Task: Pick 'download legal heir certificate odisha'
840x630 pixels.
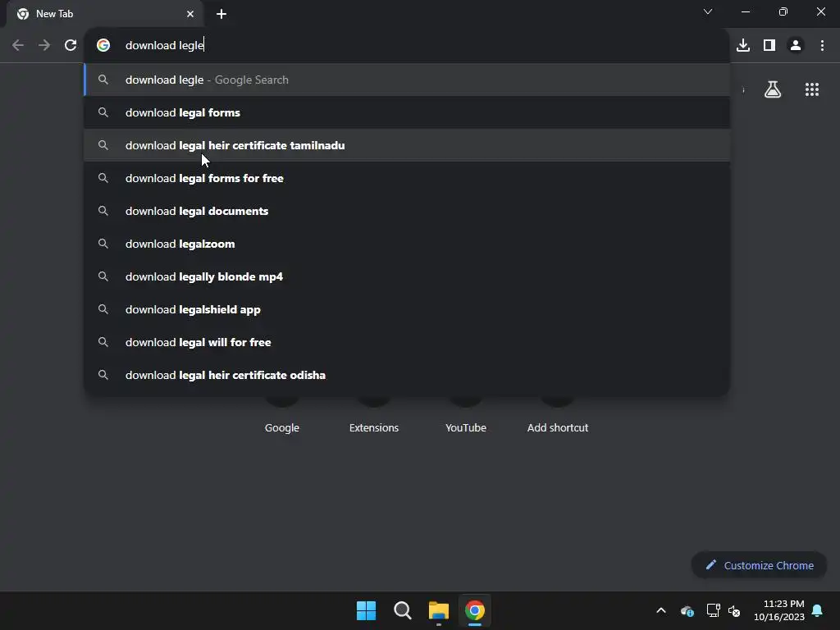Action: (x=407, y=375)
